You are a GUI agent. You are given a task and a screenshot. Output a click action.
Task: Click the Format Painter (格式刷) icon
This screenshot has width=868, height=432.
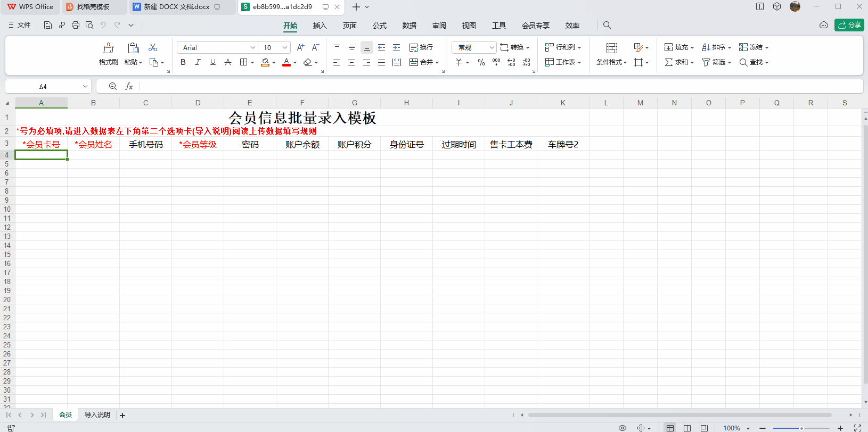click(109, 48)
